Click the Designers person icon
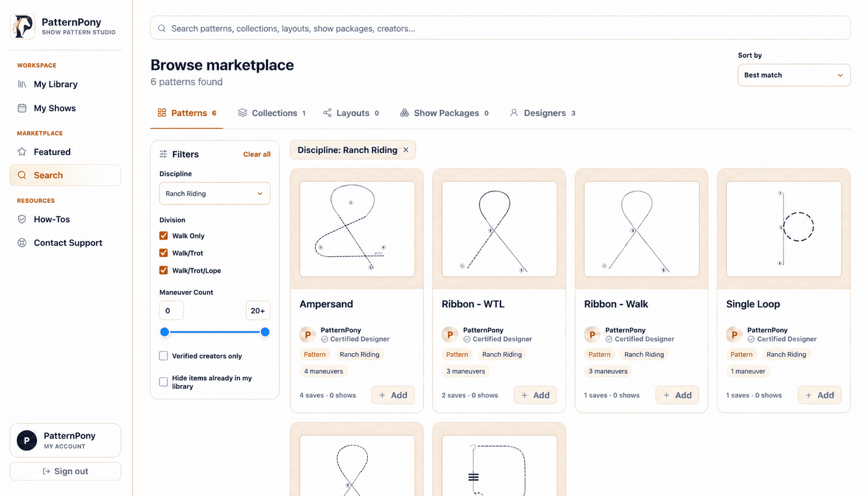868x496 pixels. click(x=514, y=113)
